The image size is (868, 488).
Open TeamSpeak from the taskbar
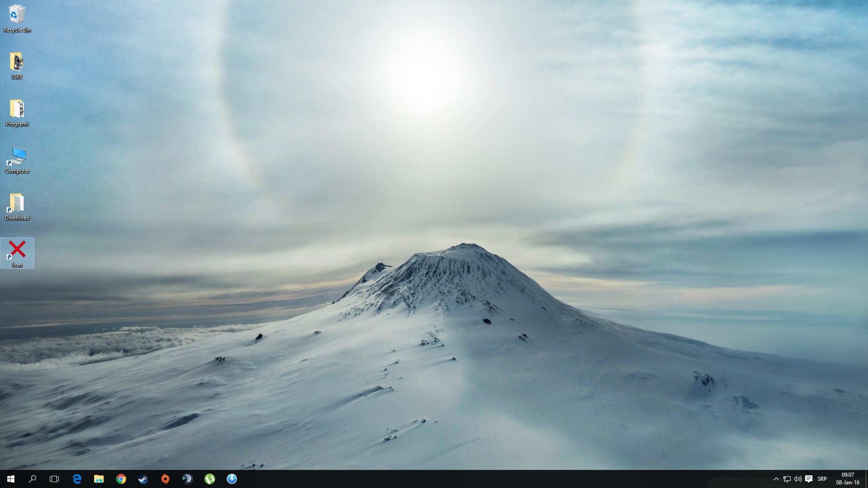(187, 479)
